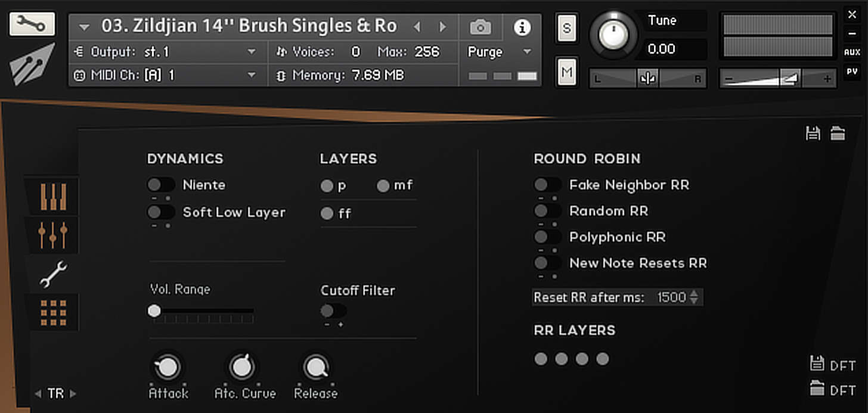Image resolution: width=868 pixels, height=413 pixels.
Task: Select the wrench settings sidebar page
Action: point(53,274)
